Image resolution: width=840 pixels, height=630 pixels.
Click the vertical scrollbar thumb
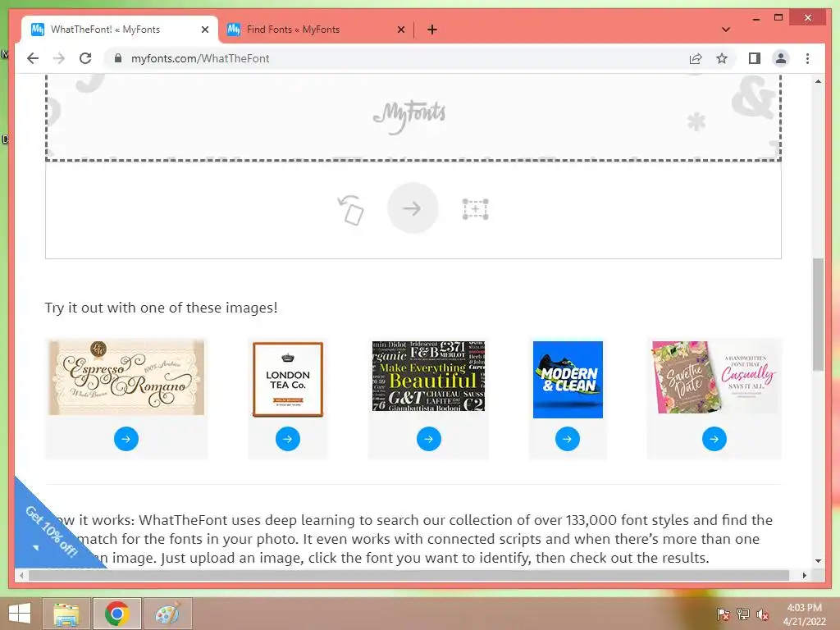[818, 314]
